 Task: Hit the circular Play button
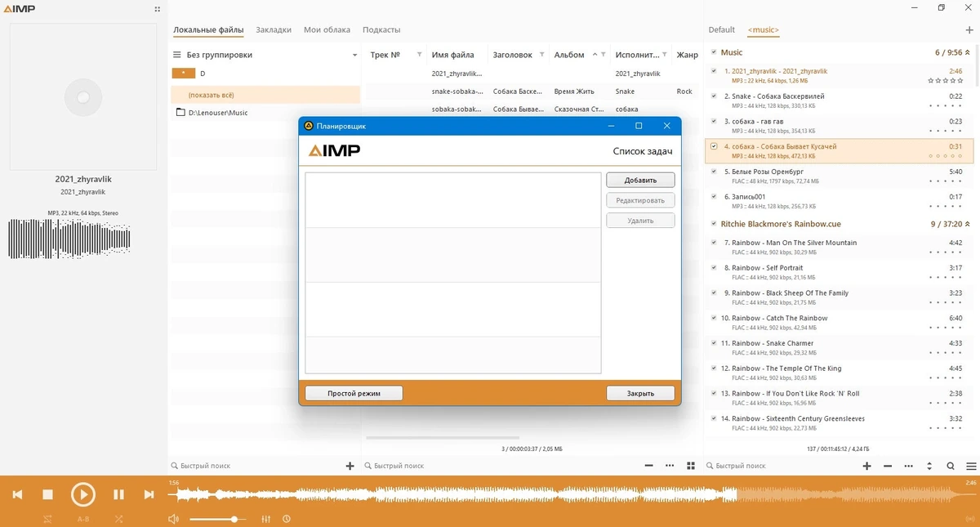click(82, 494)
